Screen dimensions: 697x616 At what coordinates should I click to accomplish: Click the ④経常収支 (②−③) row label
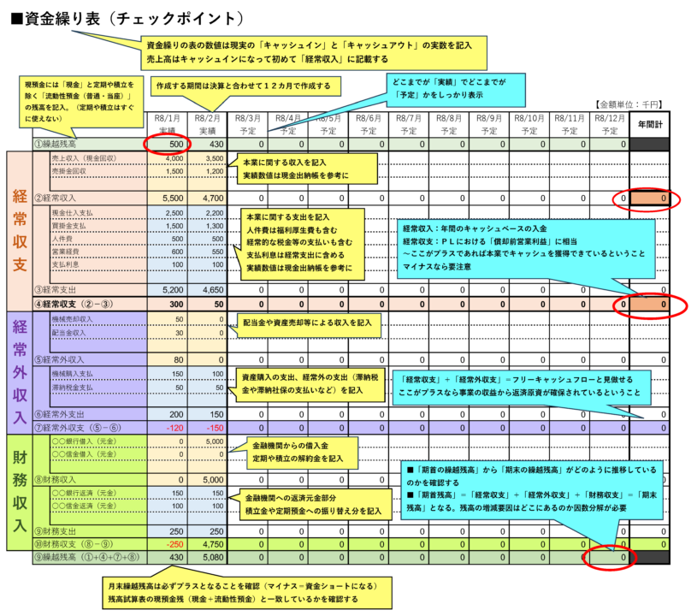click(x=77, y=304)
